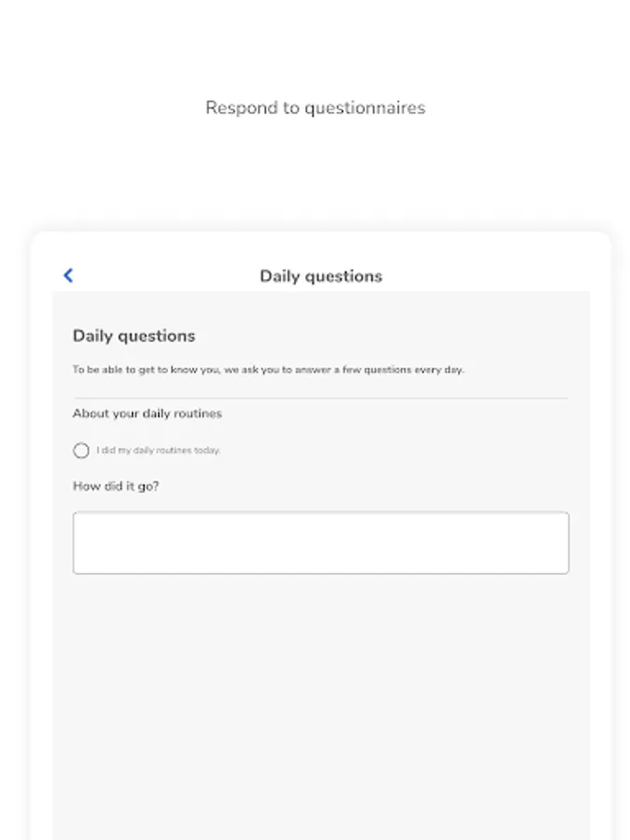Click the intro text about answering questions
Screen dimensions: 630x840
tap(271, 369)
